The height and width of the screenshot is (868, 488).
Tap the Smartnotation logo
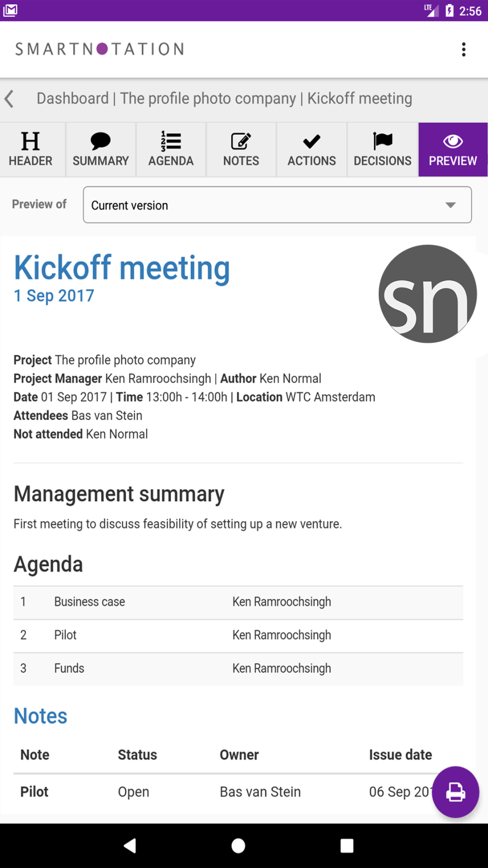(x=100, y=49)
